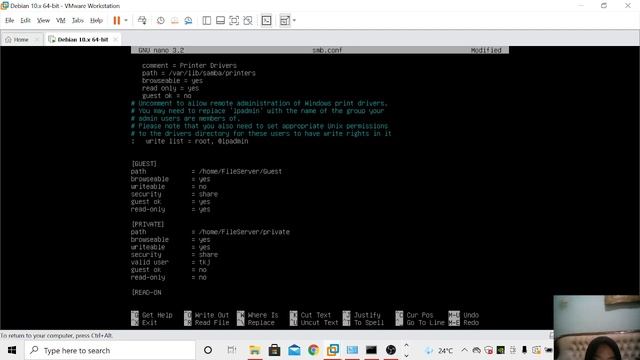This screenshot has width=640, height=360.
Task: Open the File menu
Action: click(9, 20)
